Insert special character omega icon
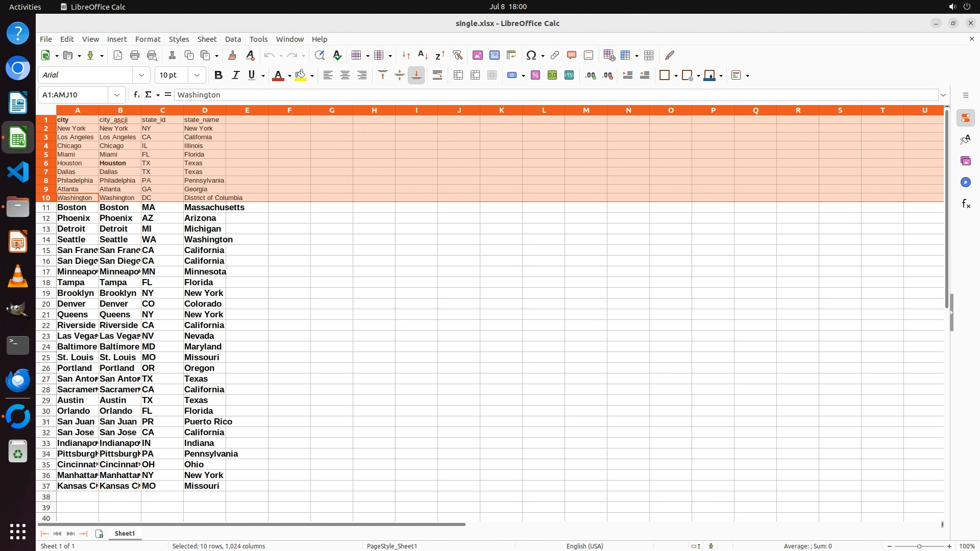 point(531,55)
